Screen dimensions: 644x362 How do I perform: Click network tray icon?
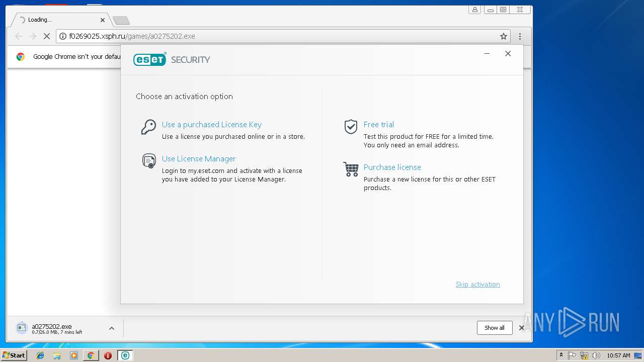(584, 355)
